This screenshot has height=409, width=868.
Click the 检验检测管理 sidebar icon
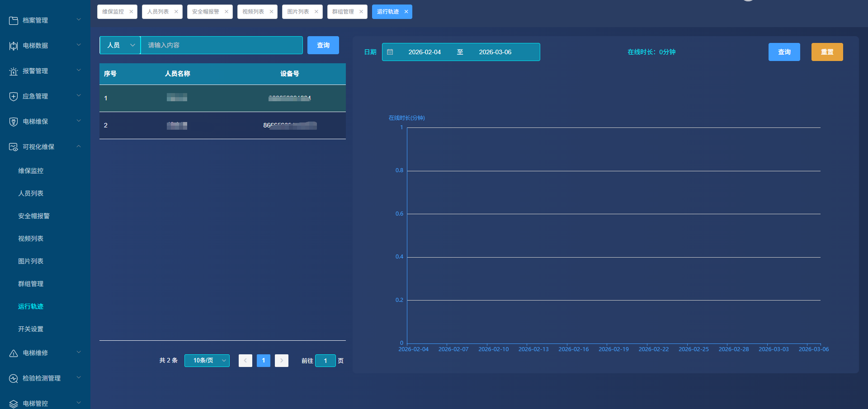click(x=14, y=378)
